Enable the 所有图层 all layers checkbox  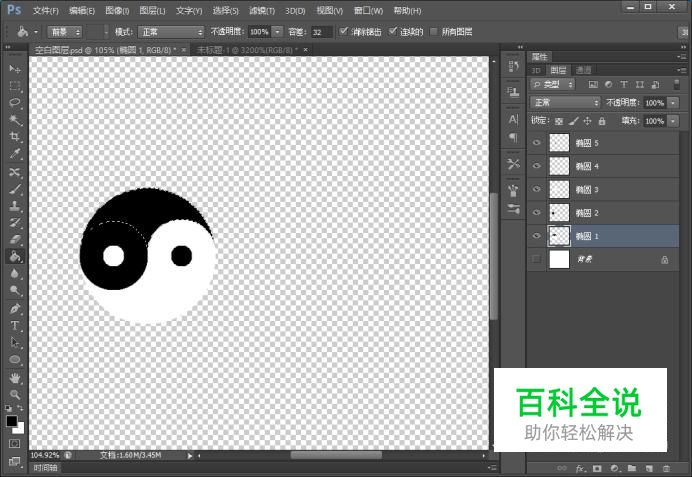(434, 31)
